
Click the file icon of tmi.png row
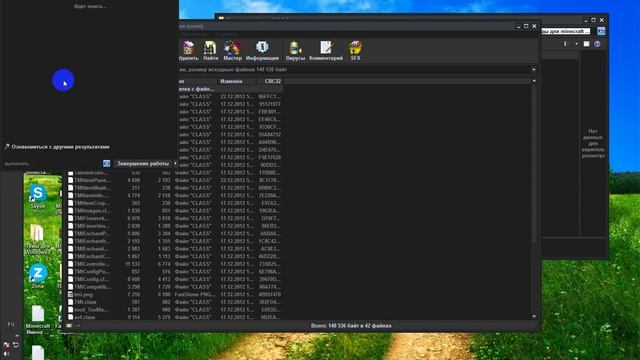(x=70, y=294)
